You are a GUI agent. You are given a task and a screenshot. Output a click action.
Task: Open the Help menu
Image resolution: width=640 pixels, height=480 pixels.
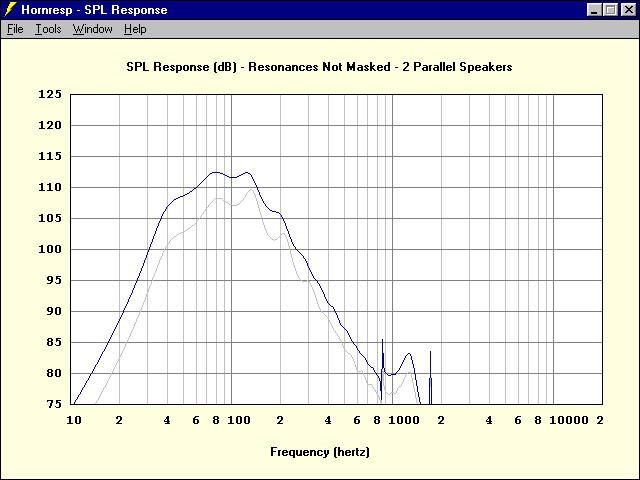[135, 29]
